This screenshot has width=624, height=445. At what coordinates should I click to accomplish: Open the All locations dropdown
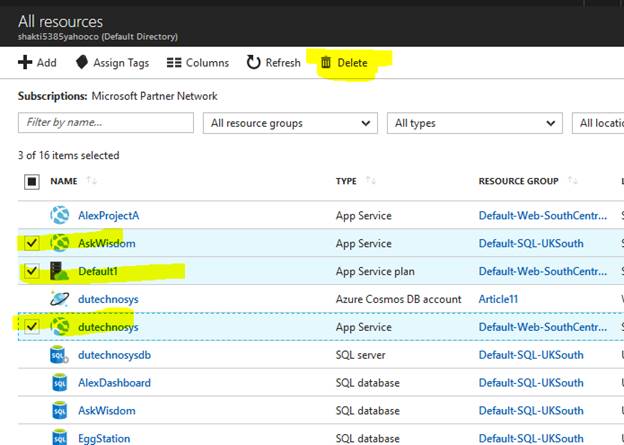pyautogui.click(x=598, y=123)
